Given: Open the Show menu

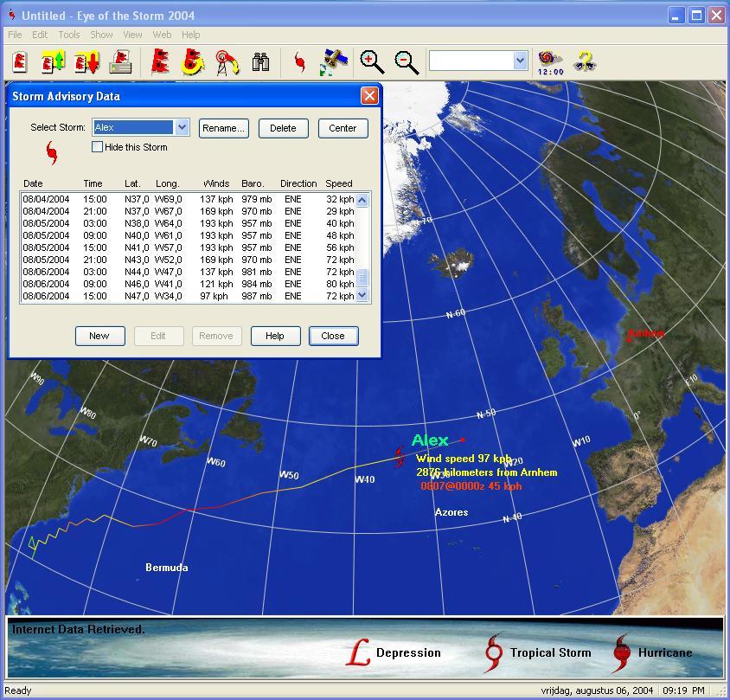Looking at the screenshot, I should pyautogui.click(x=101, y=35).
